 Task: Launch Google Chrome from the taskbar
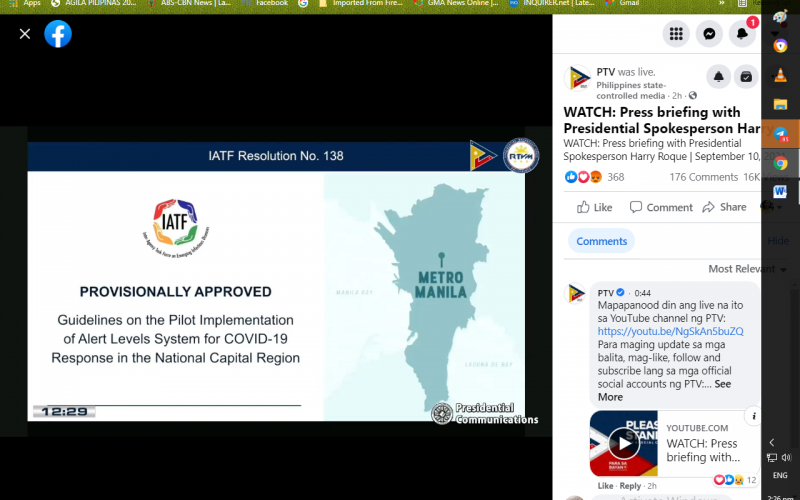(780, 163)
